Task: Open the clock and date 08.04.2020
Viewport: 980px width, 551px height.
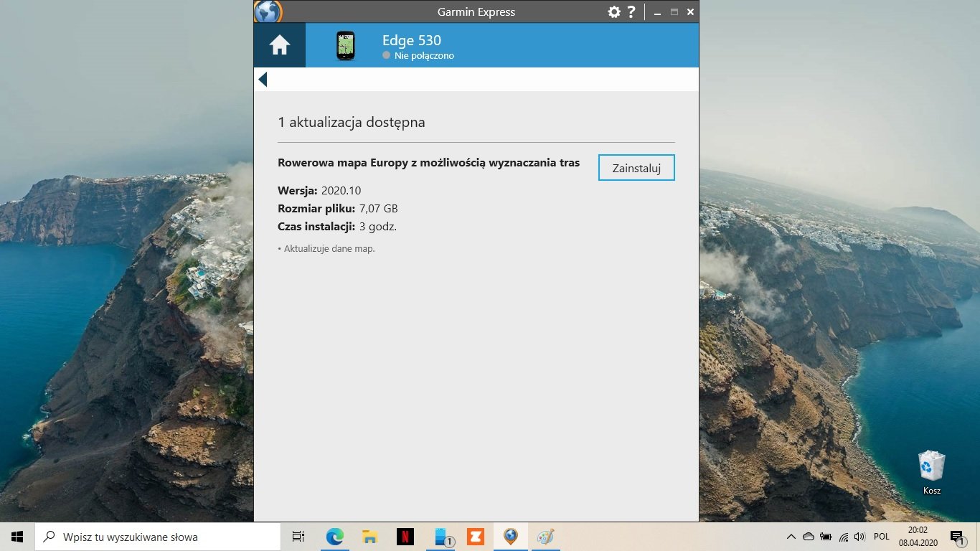Action: tap(917, 537)
